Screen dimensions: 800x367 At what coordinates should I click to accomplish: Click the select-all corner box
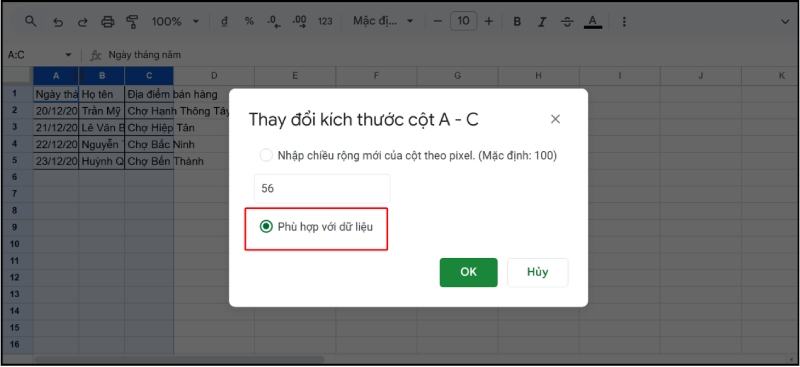click(17, 76)
